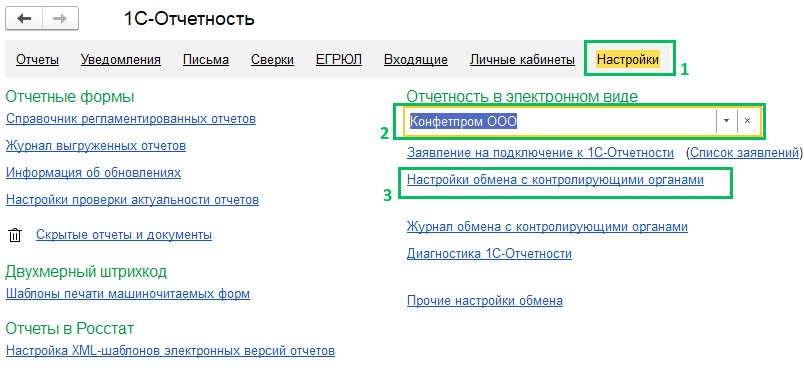Click the Двухмерный штрихкод heading

pyautogui.click(x=86, y=272)
